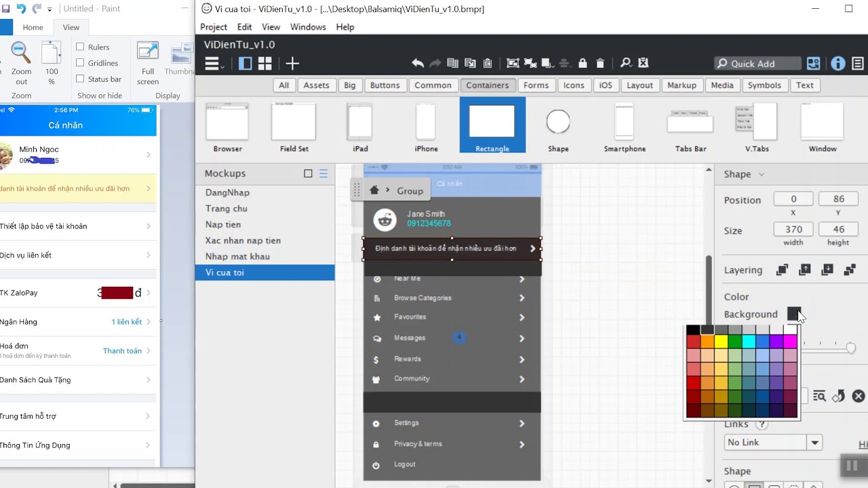The image size is (868, 488).
Task: Toggle the single-mockup navigator view icon
Action: 245,64
